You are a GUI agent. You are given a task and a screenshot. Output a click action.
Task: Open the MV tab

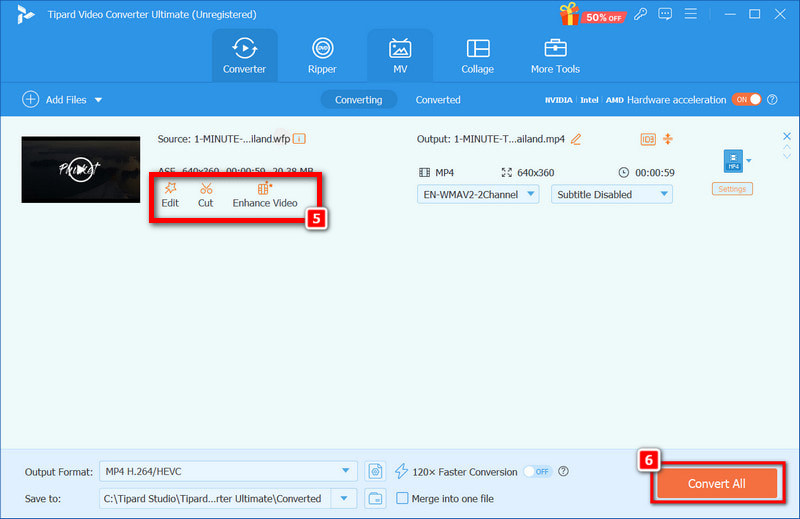400,56
